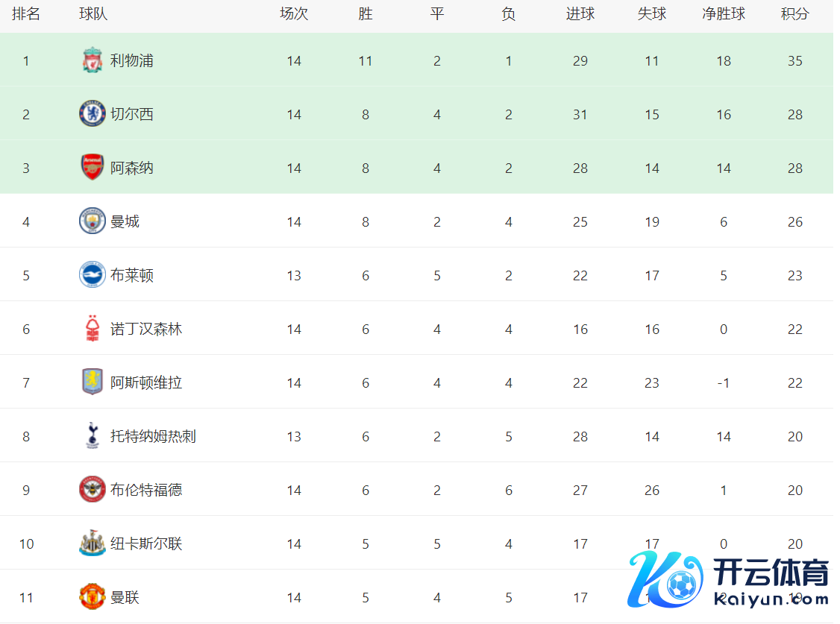Viewport: 840px width, 624px height.
Task: Click the Chelsea club crest icon
Action: (x=92, y=114)
